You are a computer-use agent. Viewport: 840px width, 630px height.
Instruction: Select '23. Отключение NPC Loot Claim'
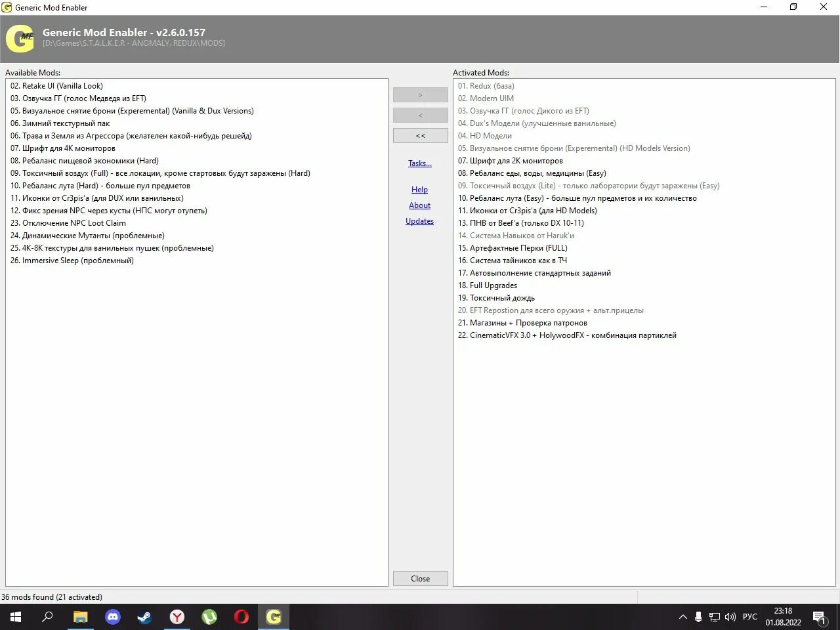68,223
